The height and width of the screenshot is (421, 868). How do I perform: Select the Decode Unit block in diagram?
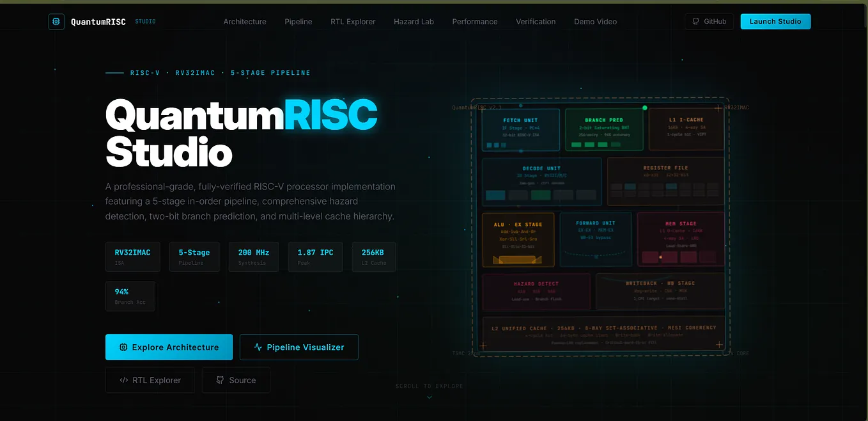(541, 182)
